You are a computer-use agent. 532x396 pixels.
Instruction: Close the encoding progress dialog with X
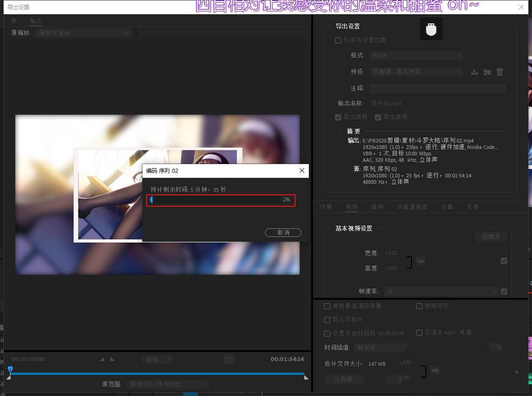point(302,170)
